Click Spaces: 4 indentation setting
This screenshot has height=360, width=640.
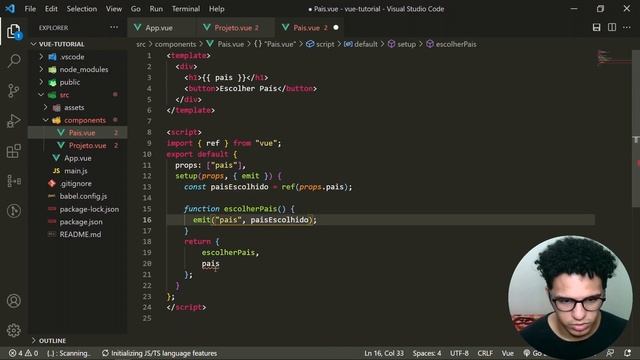click(427, 353)
